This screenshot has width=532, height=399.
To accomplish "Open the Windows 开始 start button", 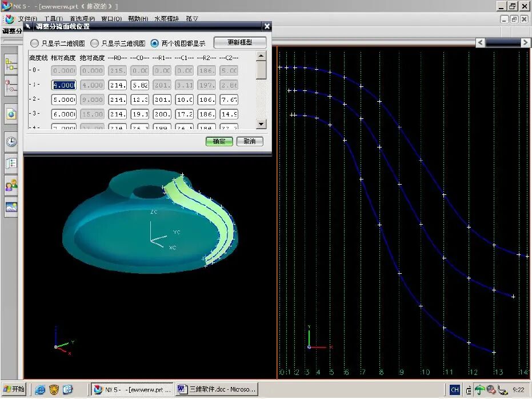I will point(14,389).
